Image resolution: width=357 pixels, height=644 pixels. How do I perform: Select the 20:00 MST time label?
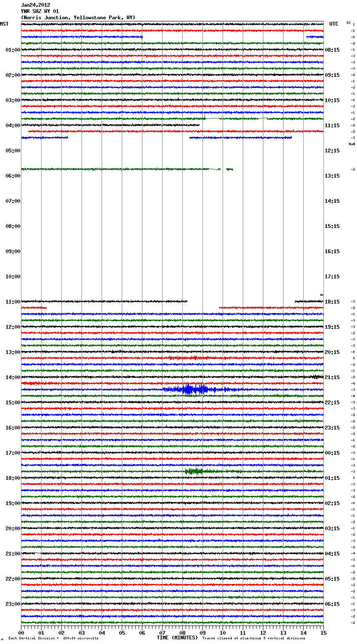pos(13,529)
